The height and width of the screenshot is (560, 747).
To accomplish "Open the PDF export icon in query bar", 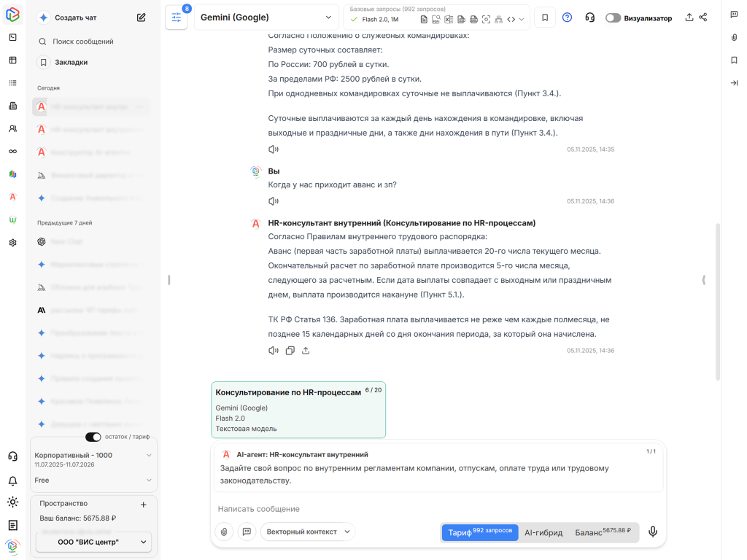I will 436,18.
